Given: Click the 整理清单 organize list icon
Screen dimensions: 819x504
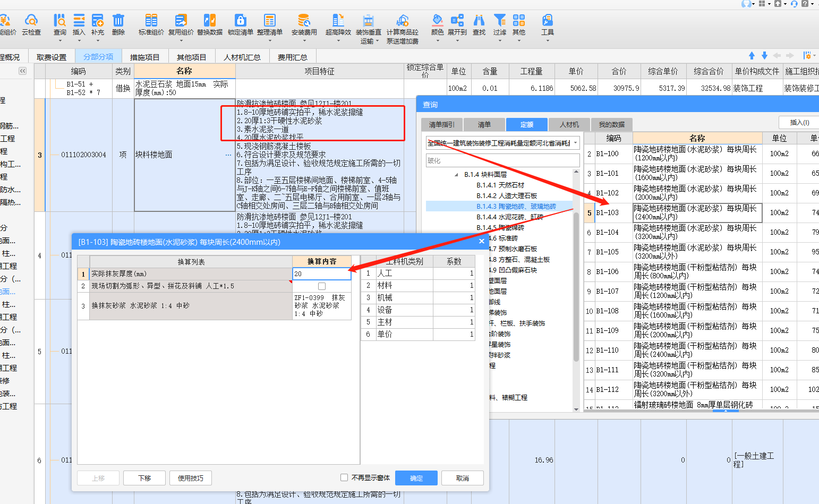Looking at the screenshot, I should pos(270,25).
